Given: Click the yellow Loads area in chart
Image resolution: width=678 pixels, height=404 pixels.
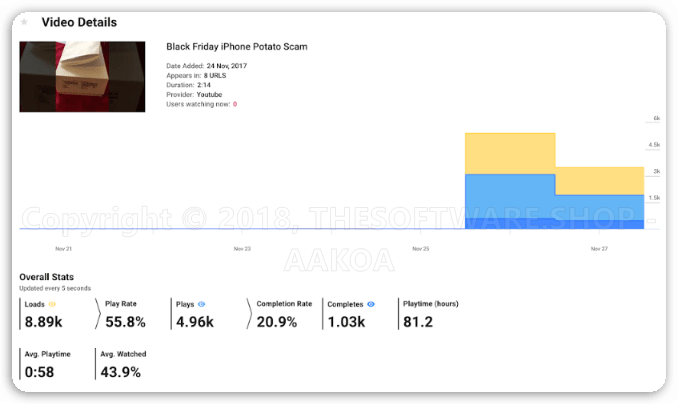Looking at the screenshot, I should (x=510, y=152).
